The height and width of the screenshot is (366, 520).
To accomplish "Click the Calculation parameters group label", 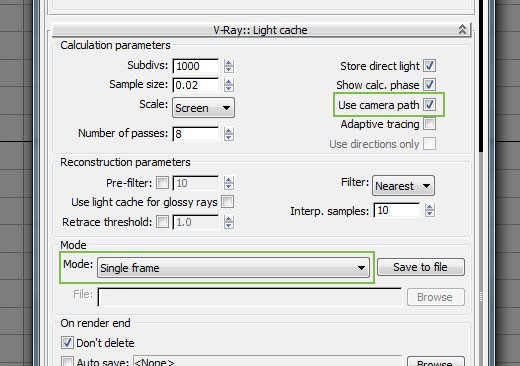I will 115,45.
